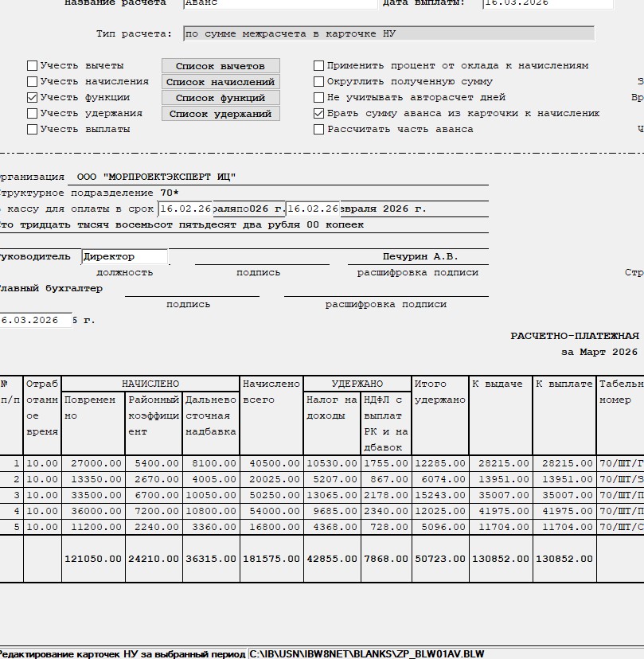Enable the 'Учесть вычеты' checkbox
Image resolution: width=644 pixels, height=659 pixels.
pos(33,66)
